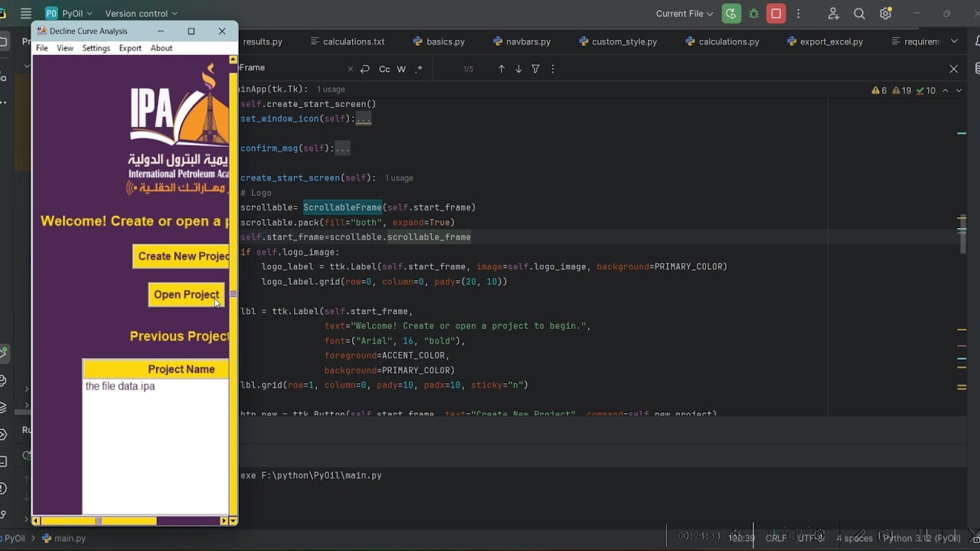Click Project Name column header

click(156, 369)
